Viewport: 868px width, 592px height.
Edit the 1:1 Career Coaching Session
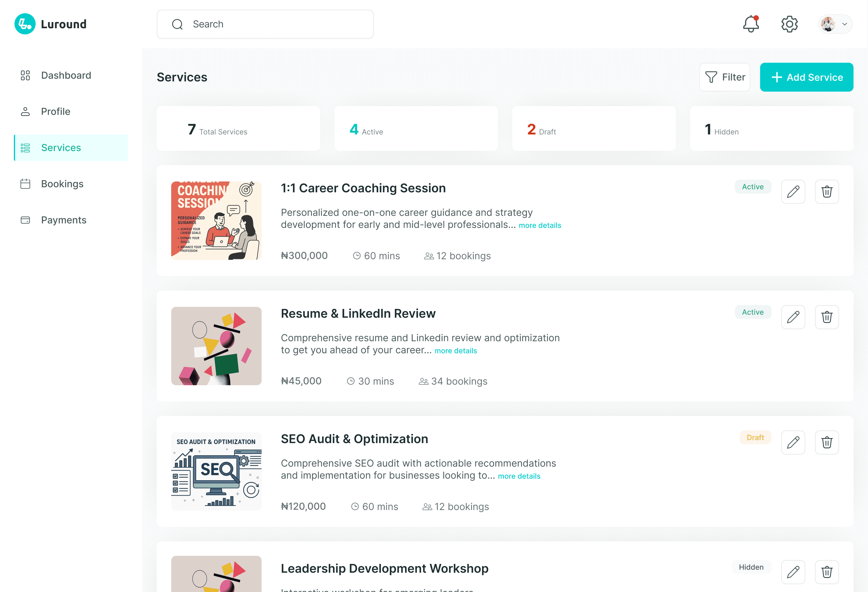pyautogui.click(x=793, y=192)
